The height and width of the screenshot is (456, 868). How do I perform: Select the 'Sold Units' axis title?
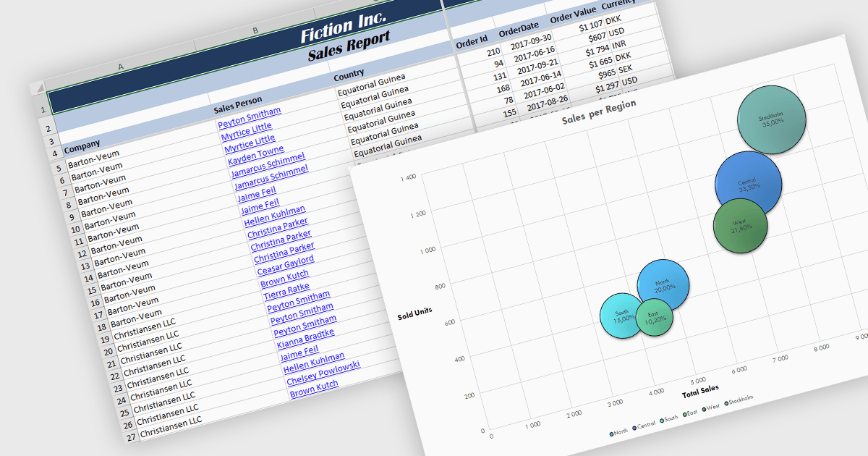tap(415, 313)
